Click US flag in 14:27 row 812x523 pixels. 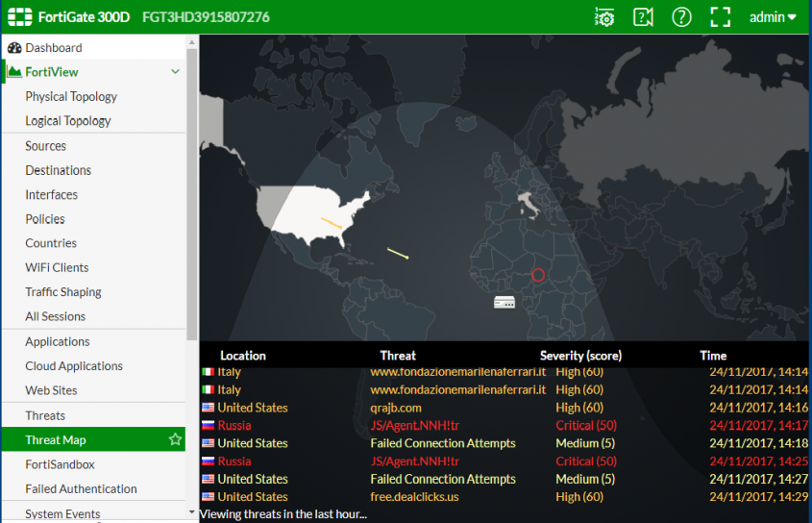(x=209, y=479)
